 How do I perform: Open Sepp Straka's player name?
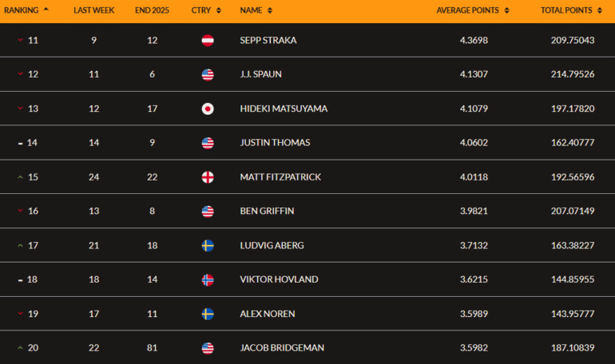pos(268,40)
